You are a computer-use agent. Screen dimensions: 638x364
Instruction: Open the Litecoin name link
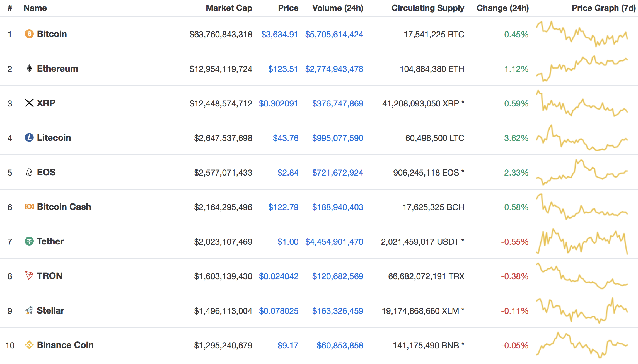point(54,138)
